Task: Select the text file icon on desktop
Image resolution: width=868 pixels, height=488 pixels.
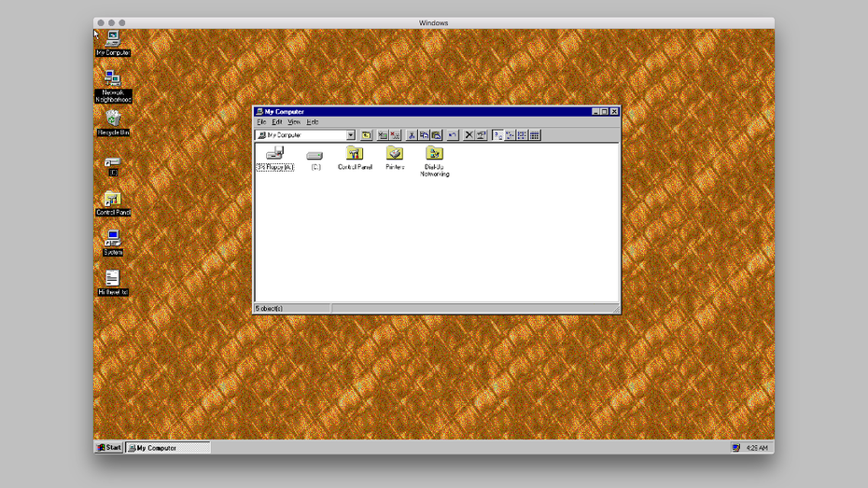Action: point(113,282)
